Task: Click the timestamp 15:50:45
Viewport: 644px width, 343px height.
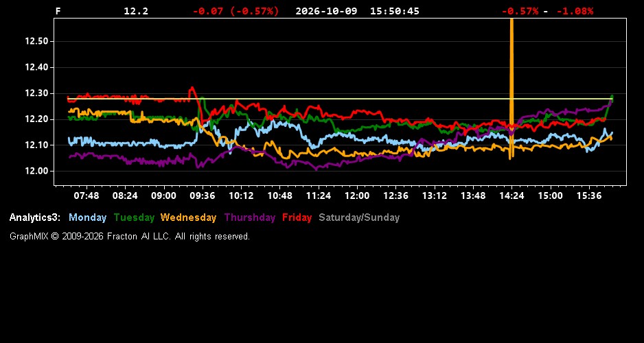Action: [x=395, y=11]
